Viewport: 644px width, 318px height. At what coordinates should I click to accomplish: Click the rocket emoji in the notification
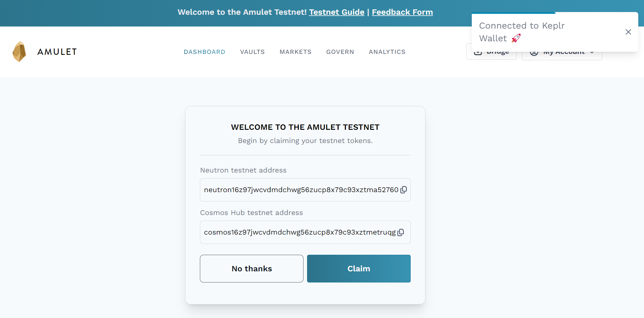click(516, 38)
